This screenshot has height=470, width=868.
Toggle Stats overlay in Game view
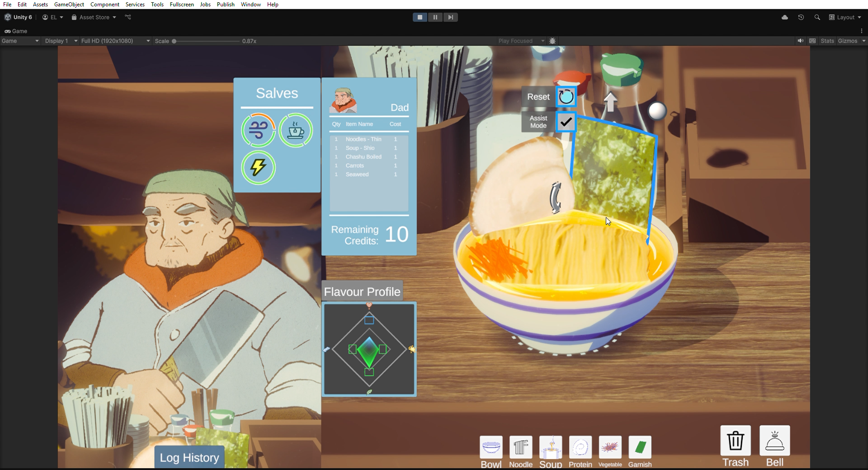tap(827, 41)
